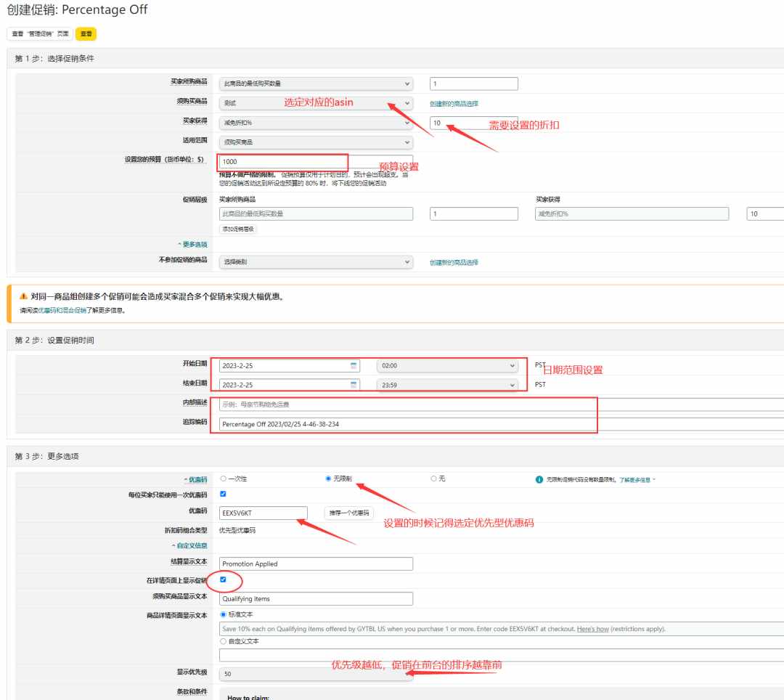This screenshot has width=784, height=700.
Task: Click the PST label beside end time
Action: point(541,385)
